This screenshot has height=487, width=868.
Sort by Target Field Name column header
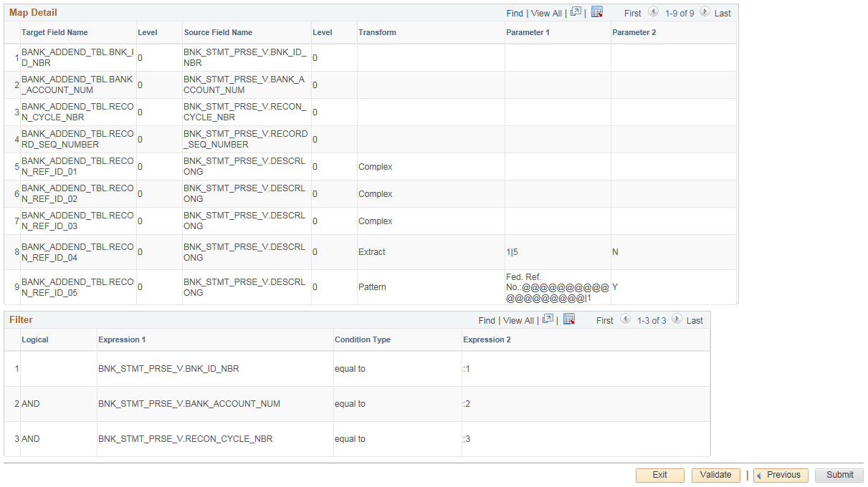click(x=55, y=32)
